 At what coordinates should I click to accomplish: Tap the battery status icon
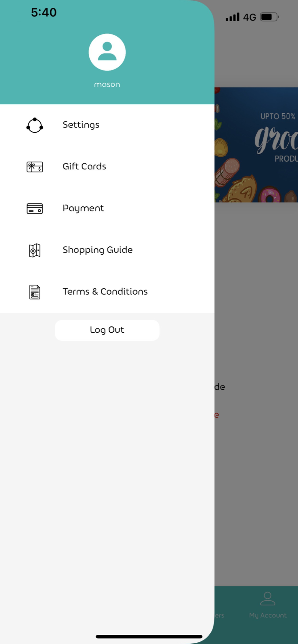[x=270, y=17]
